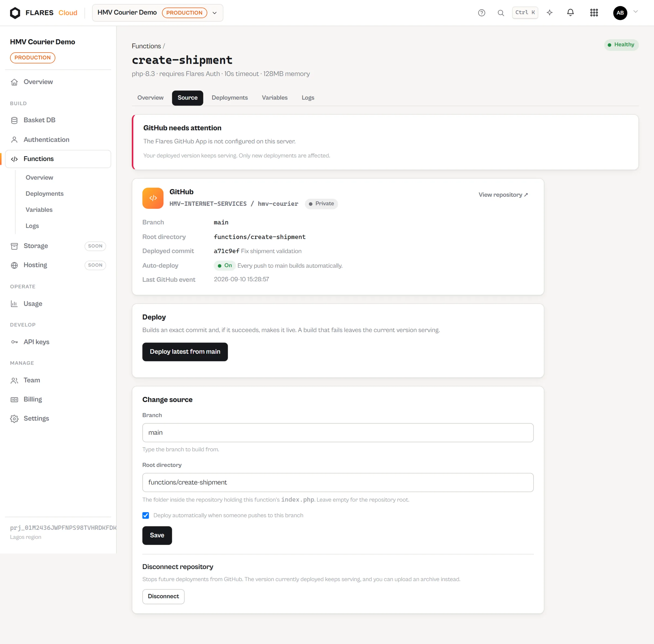Screen dimensions: 654x644
Task: Open the View repository link
Action: coord(503,195)
